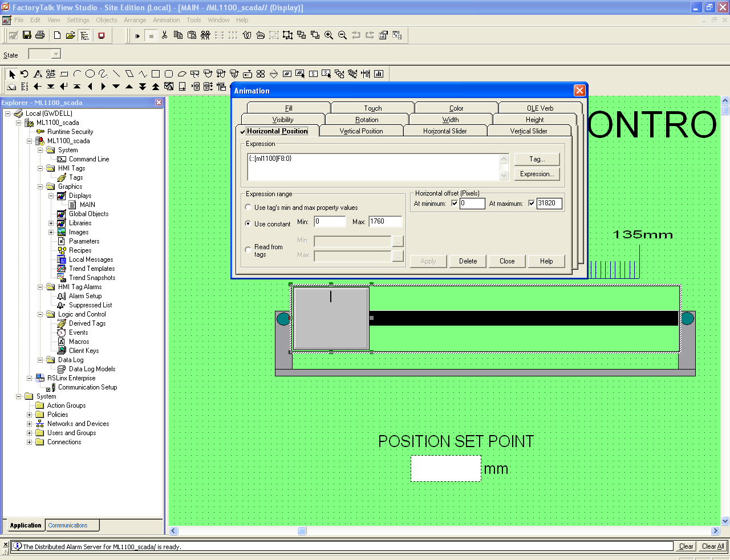Expand the Networks and Devices node

click(30, 424)
